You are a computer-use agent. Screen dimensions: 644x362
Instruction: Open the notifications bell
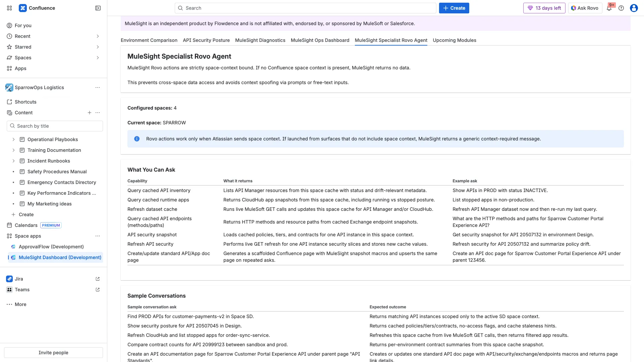tap(609, 8)
